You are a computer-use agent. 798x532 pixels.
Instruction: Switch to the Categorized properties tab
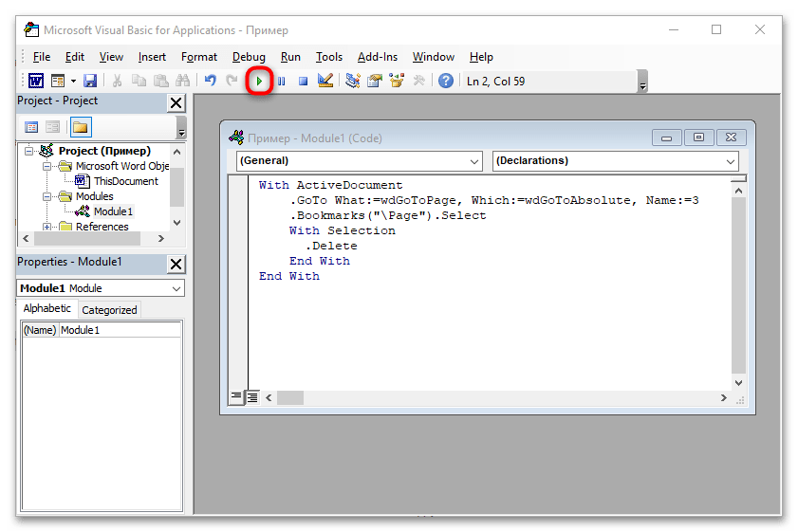point(109,310)
